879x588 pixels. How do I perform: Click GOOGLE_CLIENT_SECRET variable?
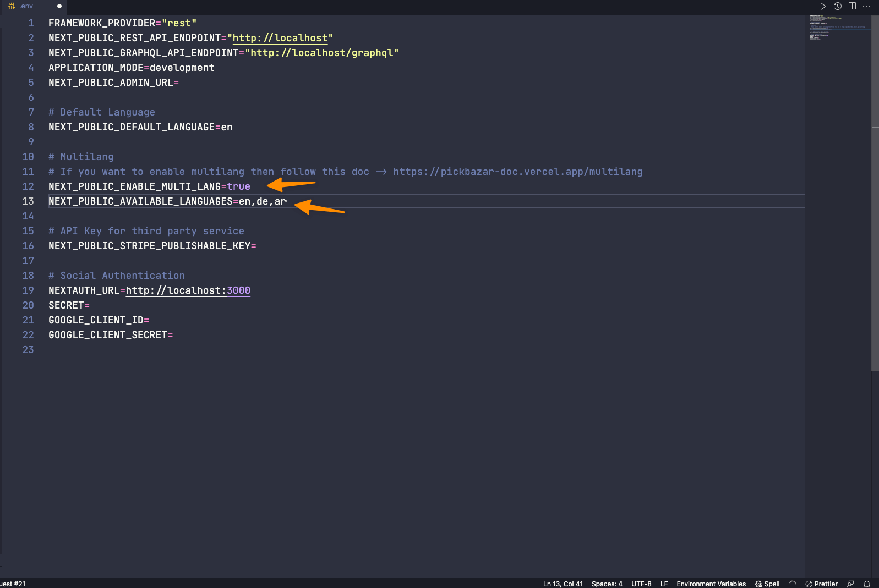coord(108,335)
